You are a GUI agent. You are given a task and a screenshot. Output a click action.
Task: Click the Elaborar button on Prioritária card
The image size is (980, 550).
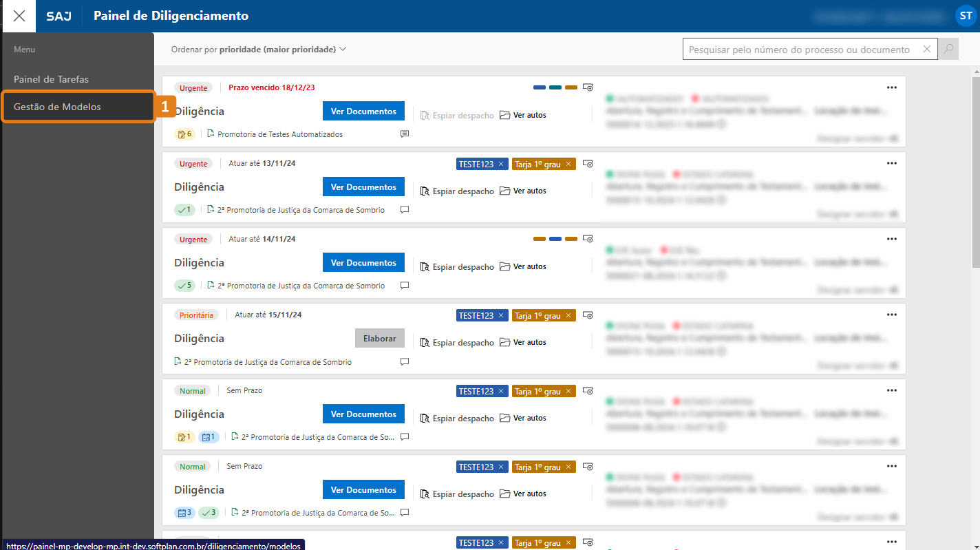[379, 338]
